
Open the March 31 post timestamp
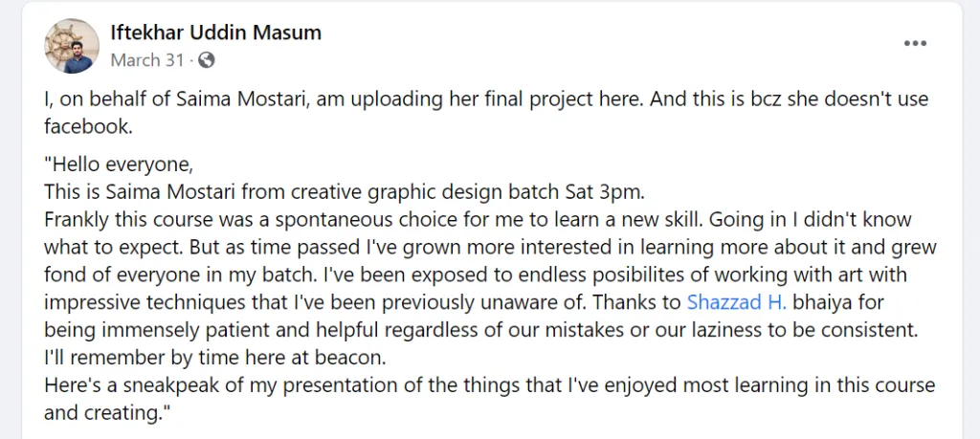coord(146,60)
